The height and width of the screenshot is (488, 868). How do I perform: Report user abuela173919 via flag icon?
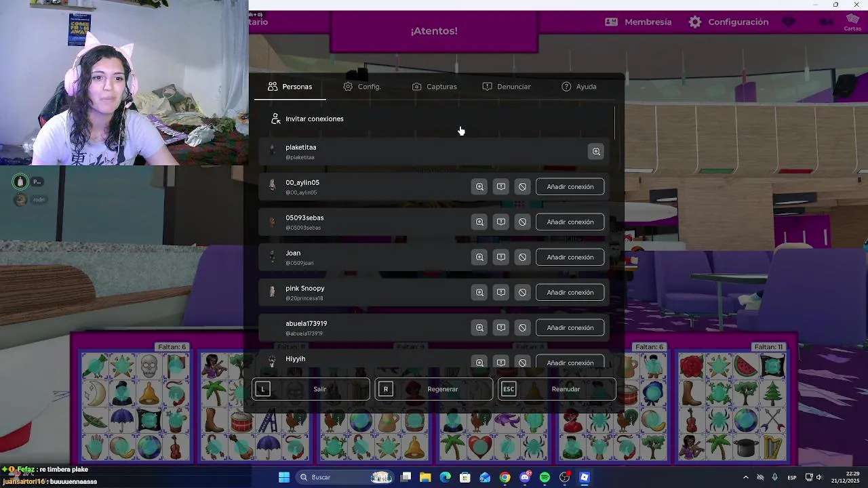click(x=500, y=327)
